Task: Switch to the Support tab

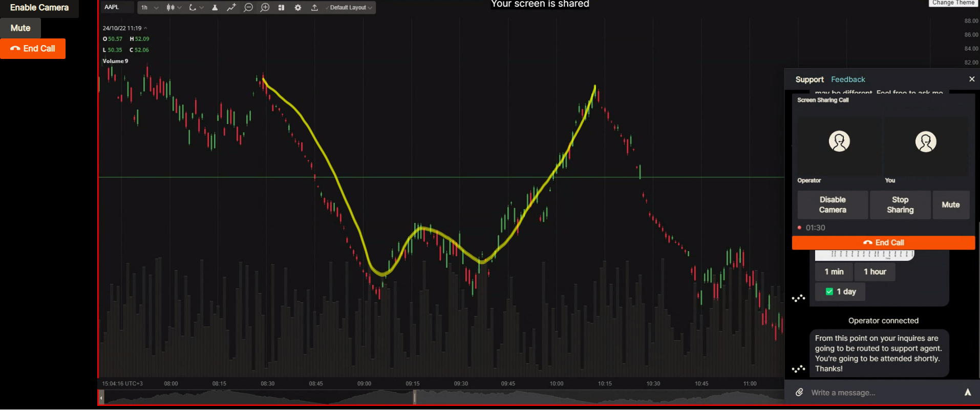Action: click(x=809, y=79)
